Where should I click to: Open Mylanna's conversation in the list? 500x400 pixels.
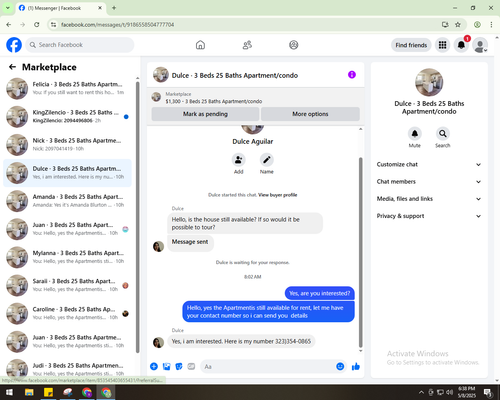[x=67, y=257]
